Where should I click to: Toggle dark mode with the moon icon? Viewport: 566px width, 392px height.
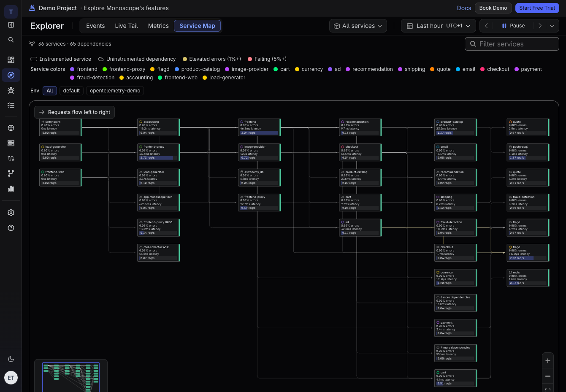pyautogui.click(x=11, y=359)
